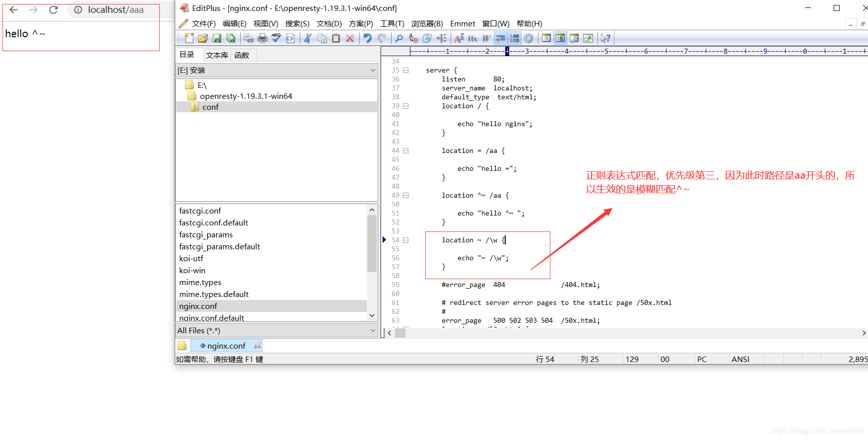Collapse the location ^~ /aa fold on line 49
Screen dimensions: 868x440
(405, 196)
